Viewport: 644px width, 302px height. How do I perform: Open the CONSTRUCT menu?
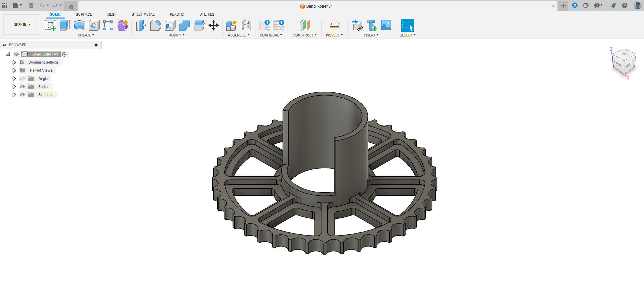coord(305,35)
